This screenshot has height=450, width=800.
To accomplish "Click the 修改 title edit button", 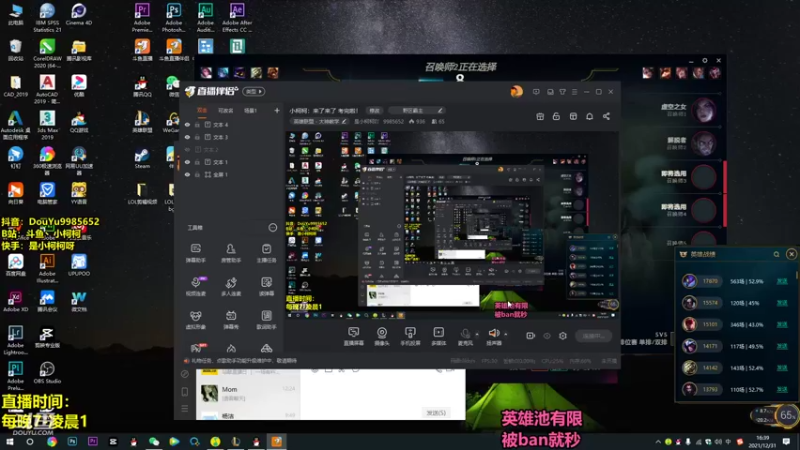I will 375,110.
